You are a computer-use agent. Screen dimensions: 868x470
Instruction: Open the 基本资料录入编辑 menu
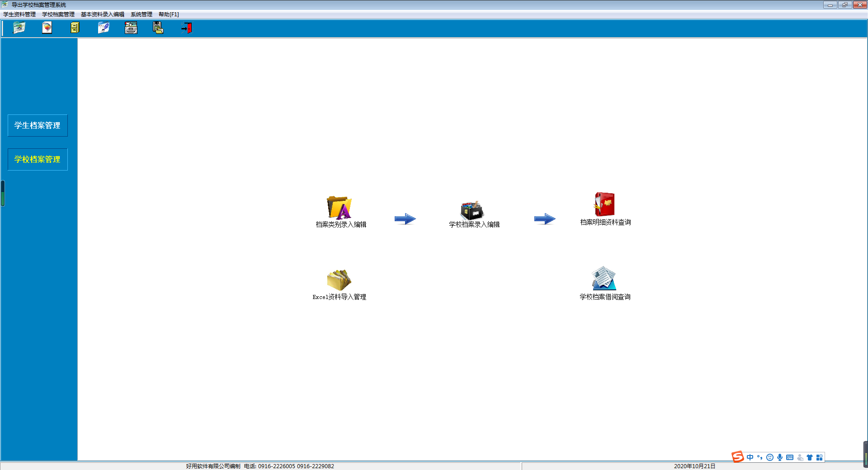point(103,14)
